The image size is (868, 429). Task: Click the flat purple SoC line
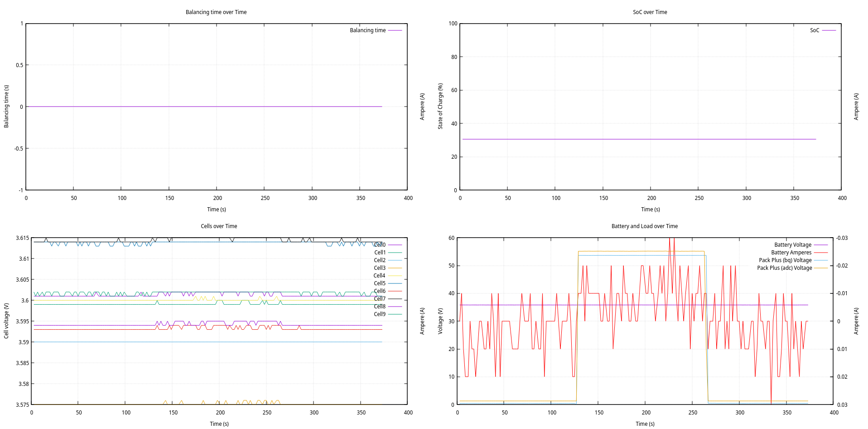pos(639,139)
